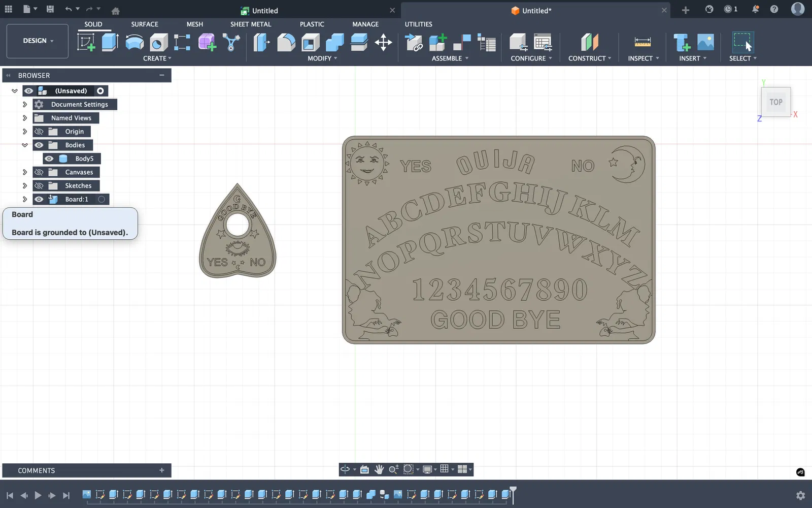
Task: Open a new design tab with plus
Action: click(686, 10)
